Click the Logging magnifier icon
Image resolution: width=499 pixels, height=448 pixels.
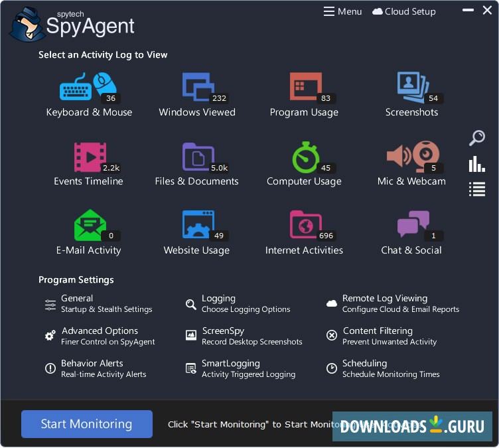(x=190, y=305)
